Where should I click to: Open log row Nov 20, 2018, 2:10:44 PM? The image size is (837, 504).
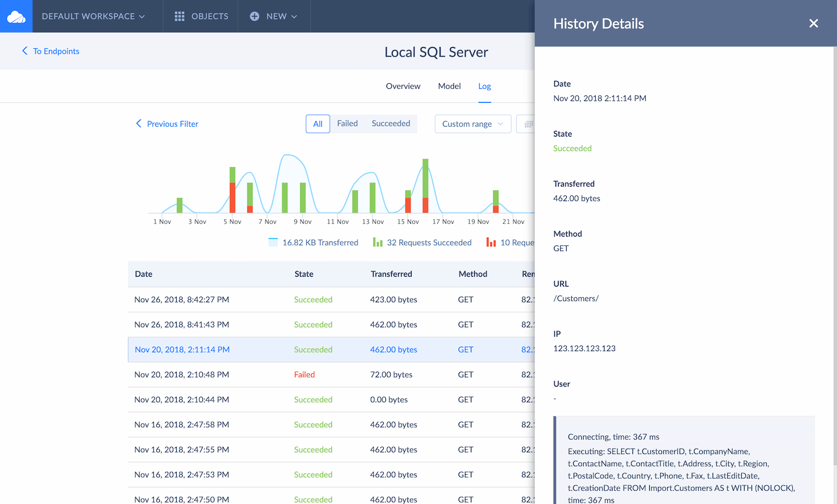pos(331,399)
